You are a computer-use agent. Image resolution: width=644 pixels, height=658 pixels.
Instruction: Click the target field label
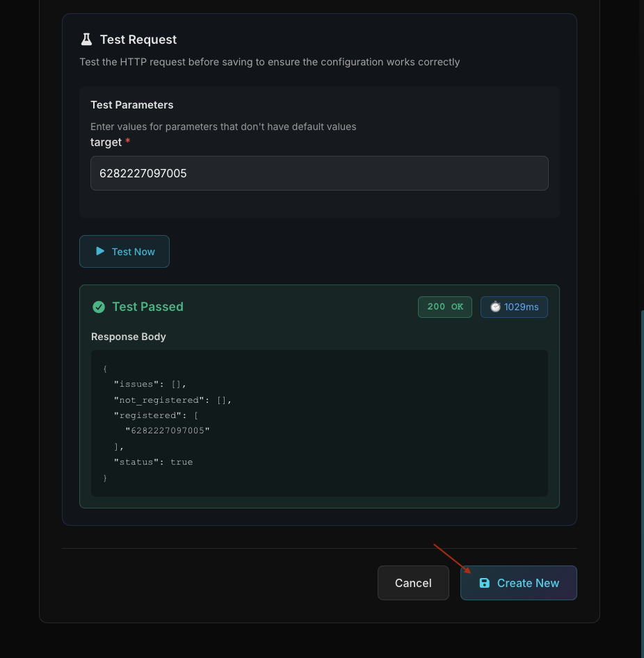(106, 142)
